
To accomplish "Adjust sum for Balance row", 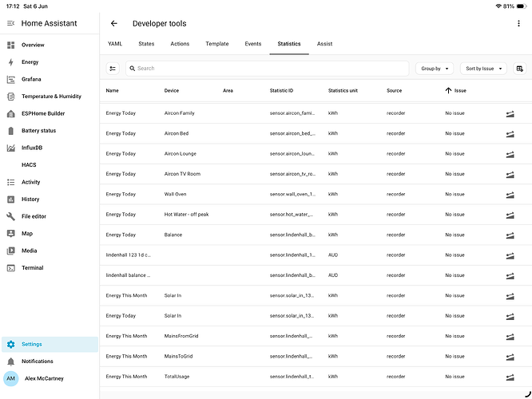I will pos(510,235).
